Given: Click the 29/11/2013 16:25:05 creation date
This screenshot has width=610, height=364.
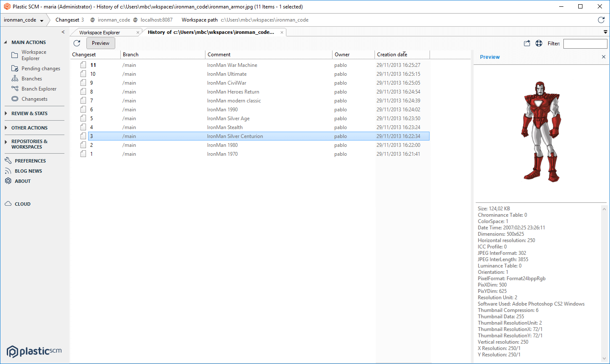Looking at the screenshot, I should pos(399,83).
